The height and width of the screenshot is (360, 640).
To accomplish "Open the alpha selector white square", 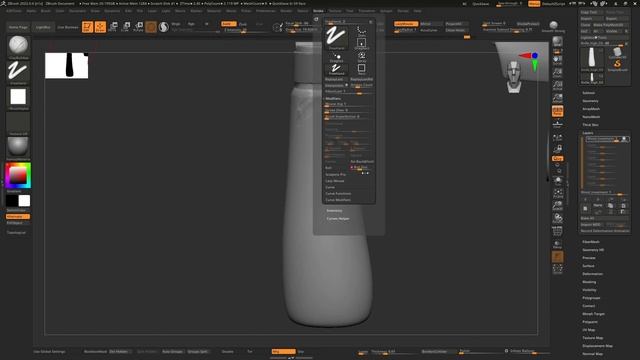I will [18, 97].
